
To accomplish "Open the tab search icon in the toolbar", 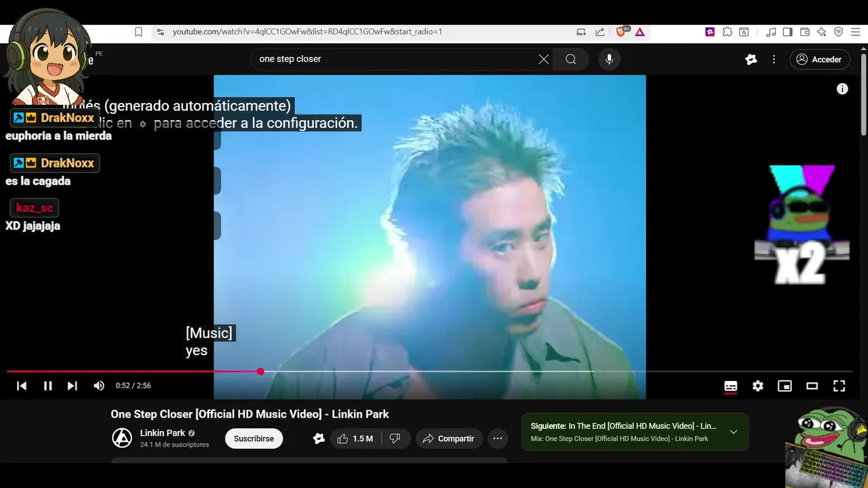I will click(744, 32).
